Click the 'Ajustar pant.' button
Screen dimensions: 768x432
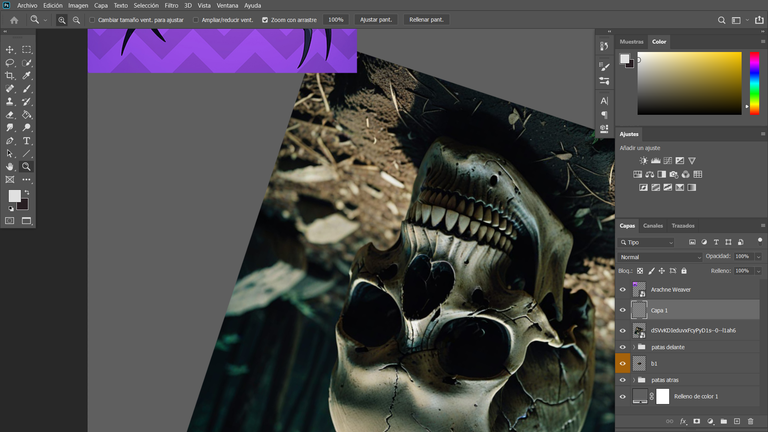pyautogui.click(x=376, y=20)
